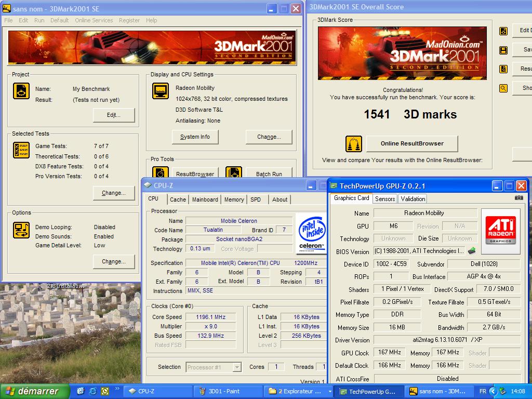Click the System Info button

[x=195, y=137]
